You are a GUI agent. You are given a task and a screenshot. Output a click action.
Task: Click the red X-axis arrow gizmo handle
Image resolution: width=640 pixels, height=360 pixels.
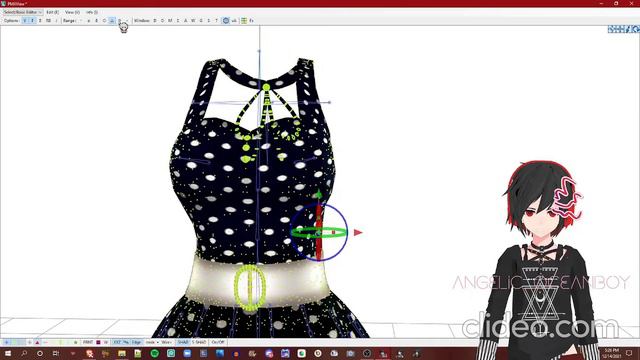tap(358, 232)
